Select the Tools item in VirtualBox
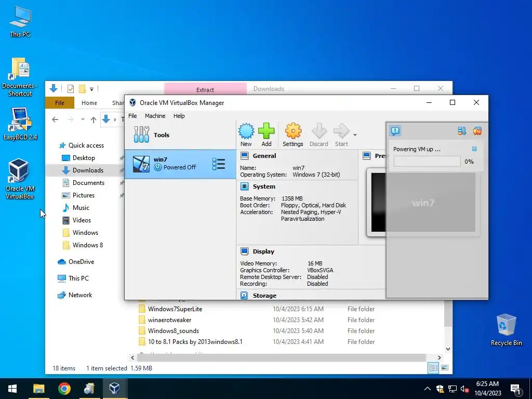532x399 pixels. [180, 135]
